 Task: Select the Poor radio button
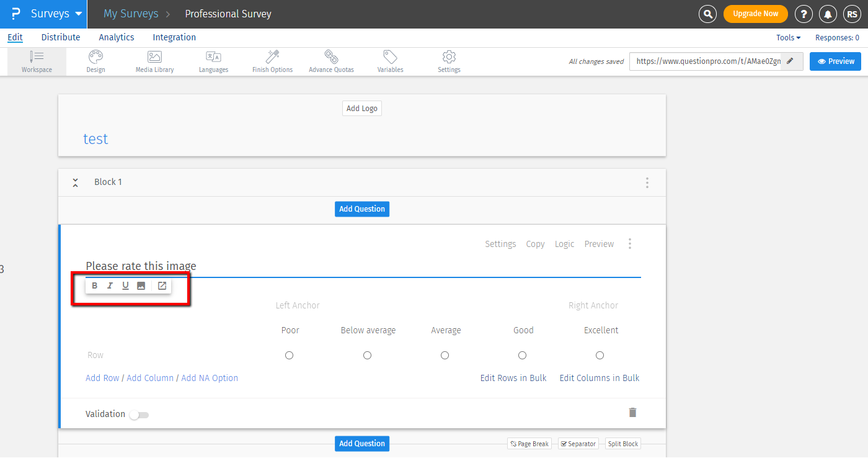pos(289,356)
